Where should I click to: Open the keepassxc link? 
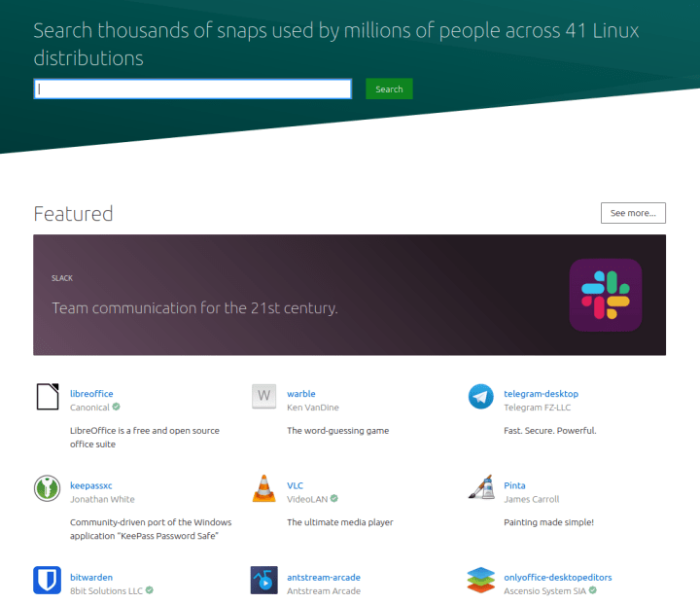pos(91,485)
